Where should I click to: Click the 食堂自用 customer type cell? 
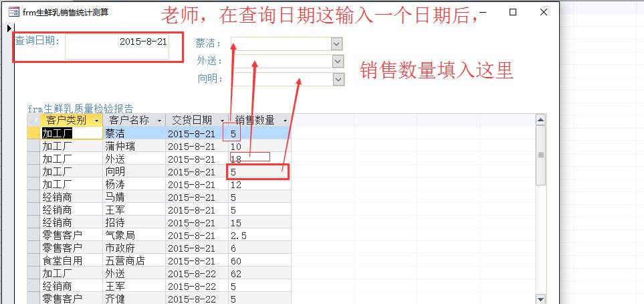tap(71, 260)
